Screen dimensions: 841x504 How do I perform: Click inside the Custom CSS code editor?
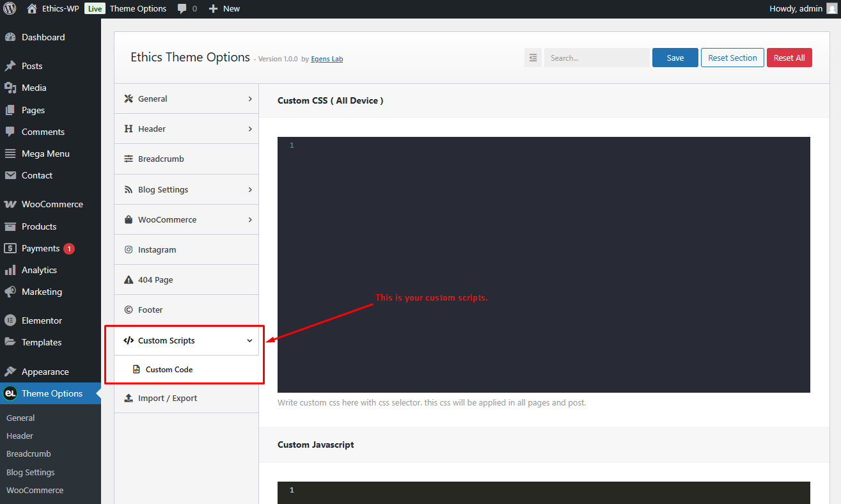pos(544,264)
